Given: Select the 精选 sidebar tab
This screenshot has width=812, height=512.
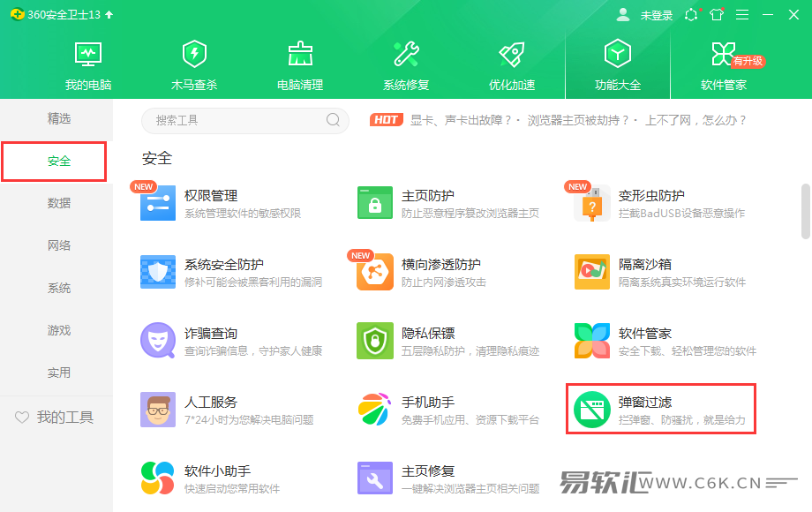Looking at the screenshot, I should (x=59, y=118).
